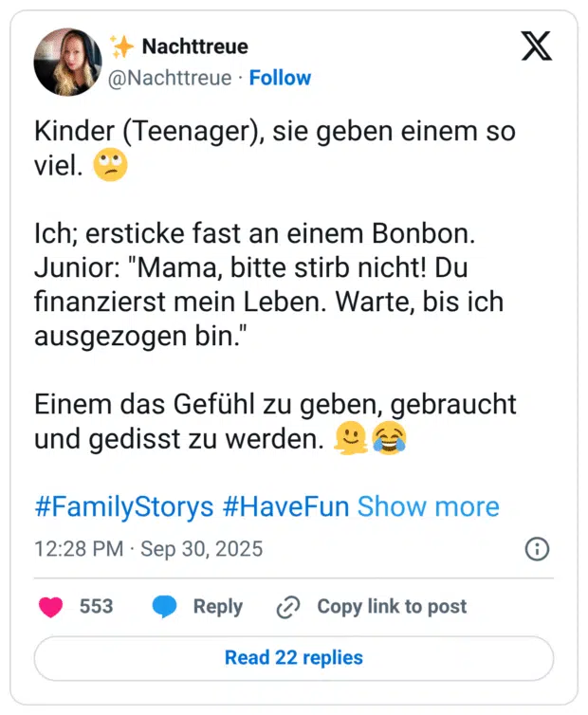
Task: Open the Nachttreue display name link
Action: (x=194, y=46)
